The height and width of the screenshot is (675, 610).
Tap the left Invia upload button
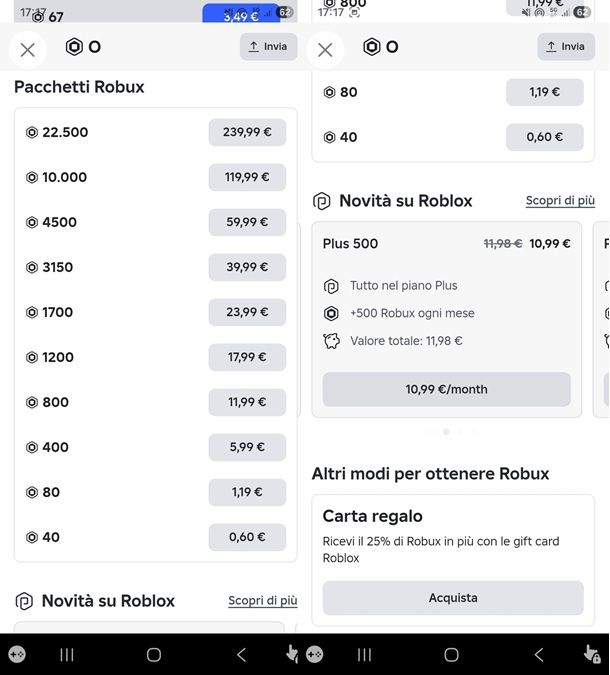(268, 46)
